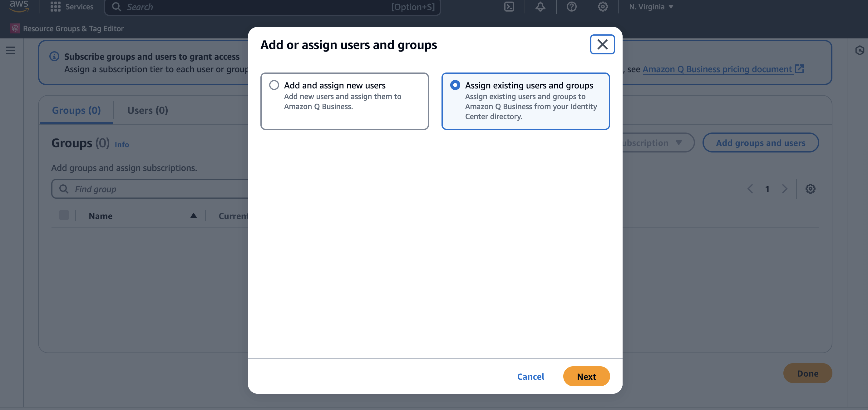Image resolution: width=868 pixels, height=410 pixels.
Task: Switch to the Groups (0) tab
Action: point(76,110)
